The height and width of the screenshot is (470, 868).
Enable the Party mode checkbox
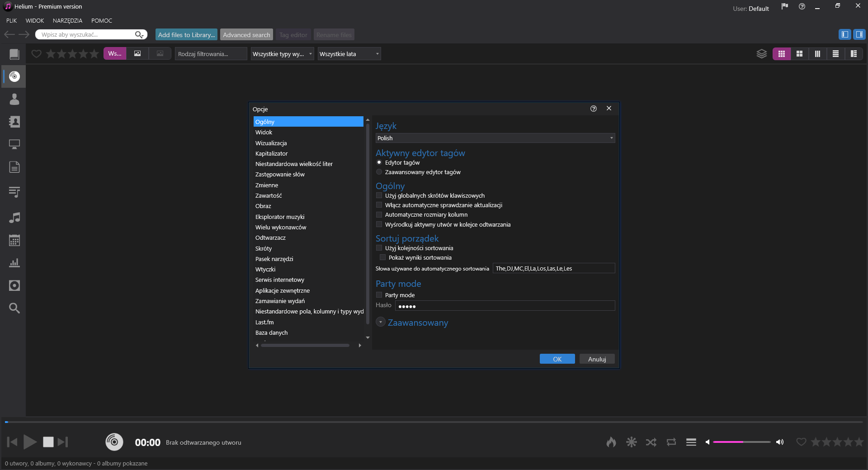click(379, 295)
